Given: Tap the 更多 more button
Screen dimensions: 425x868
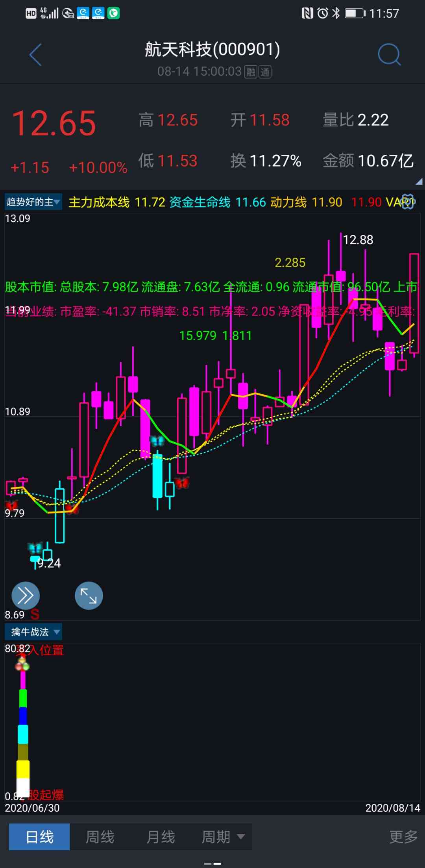Looking at the screenshot, I should click(x=403, y=837).
